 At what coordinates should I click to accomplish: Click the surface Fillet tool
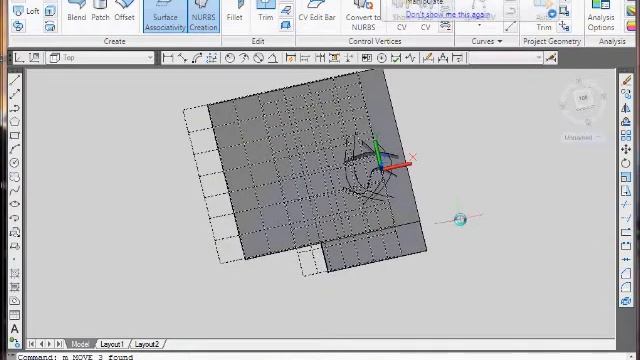coord(235,11)
